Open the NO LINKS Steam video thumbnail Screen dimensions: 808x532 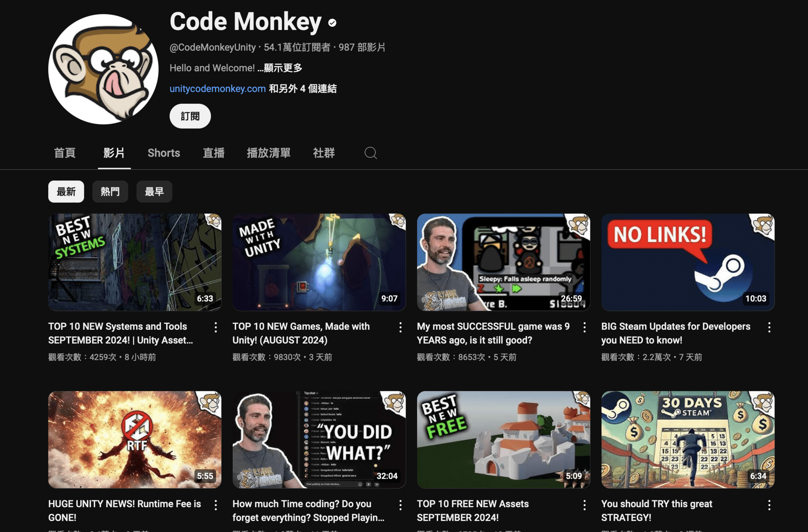pos(687,262)
